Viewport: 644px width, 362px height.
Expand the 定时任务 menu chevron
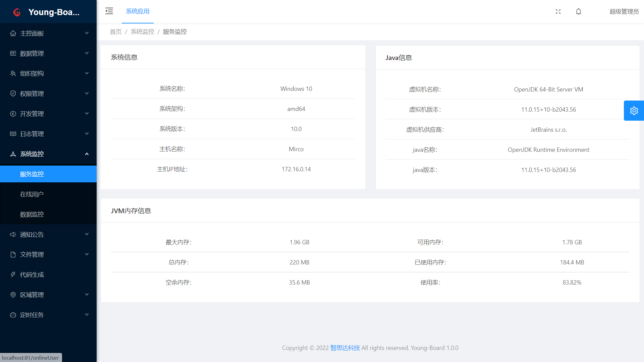pos(87,315)
